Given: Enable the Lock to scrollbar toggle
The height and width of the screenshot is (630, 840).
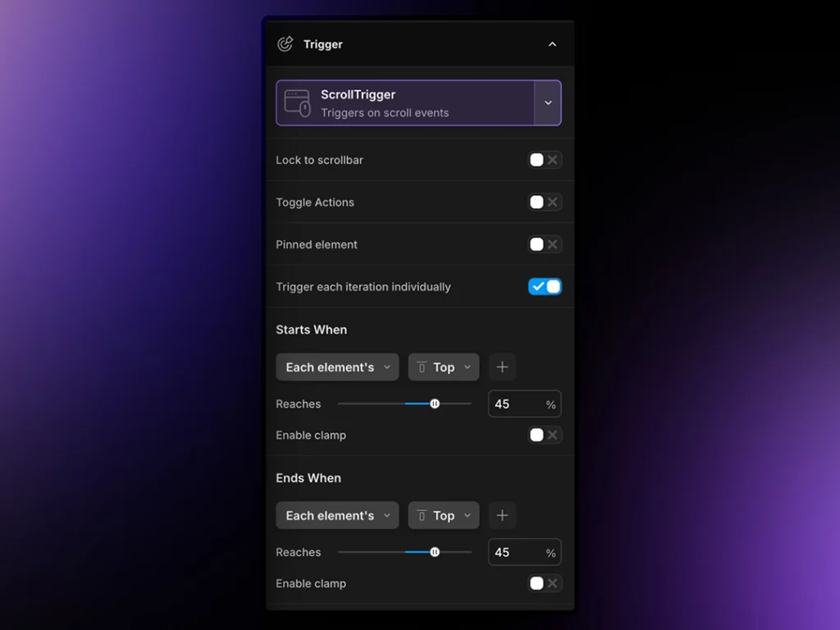Looking at the screenshot, I should pos(545,160).
